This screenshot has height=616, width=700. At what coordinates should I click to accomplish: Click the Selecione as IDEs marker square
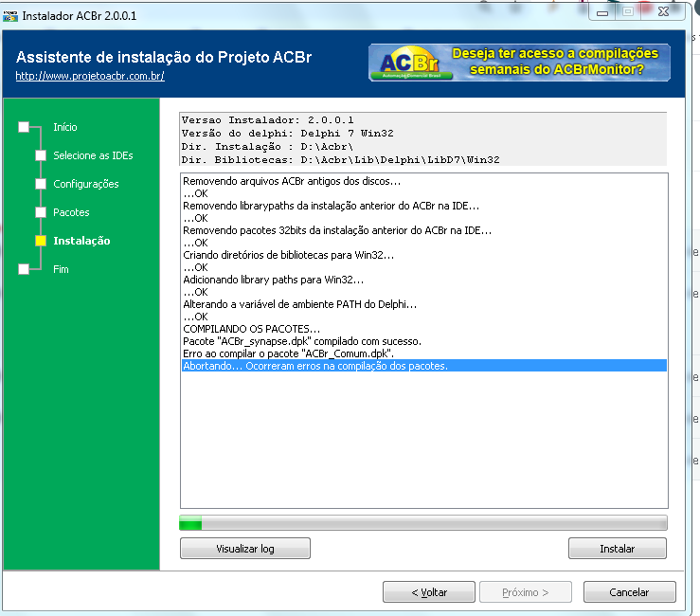click(x=41, y=155)
